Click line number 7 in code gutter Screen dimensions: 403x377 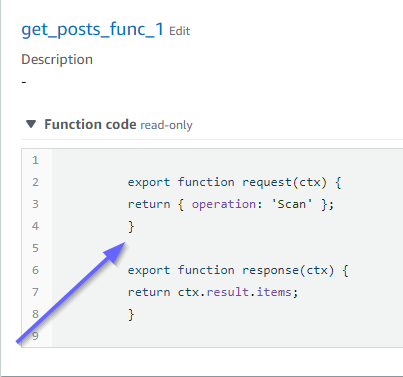pyautogui.click(x=35, y=292)
